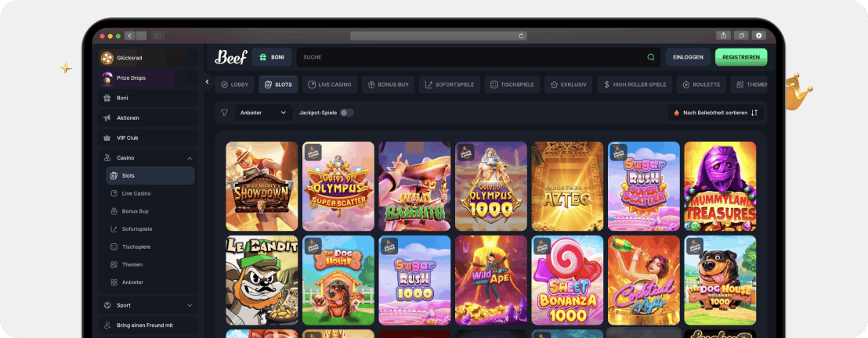868x338 pixels.
Task: Click the filter funnel icon
Action: (224, 113)
